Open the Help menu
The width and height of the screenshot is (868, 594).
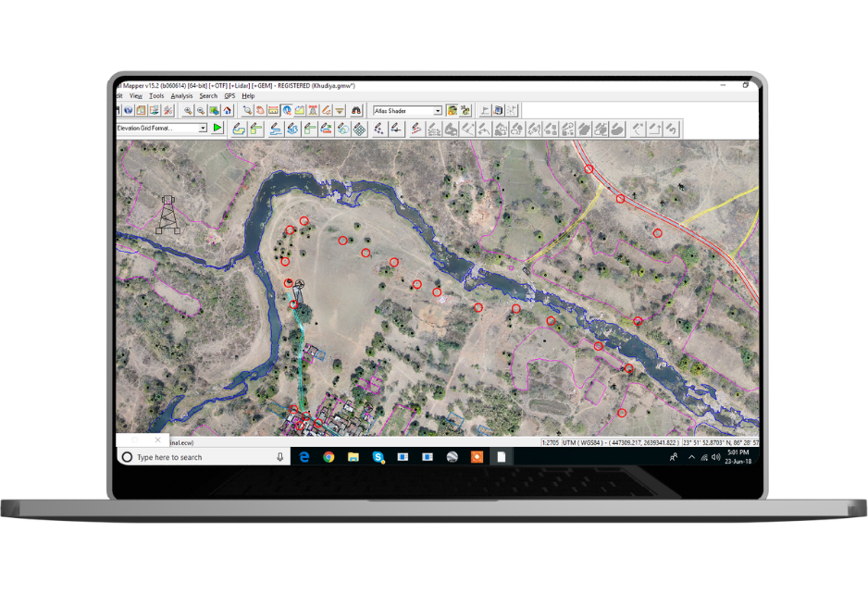pyautogui.click(x=248, y=96)
